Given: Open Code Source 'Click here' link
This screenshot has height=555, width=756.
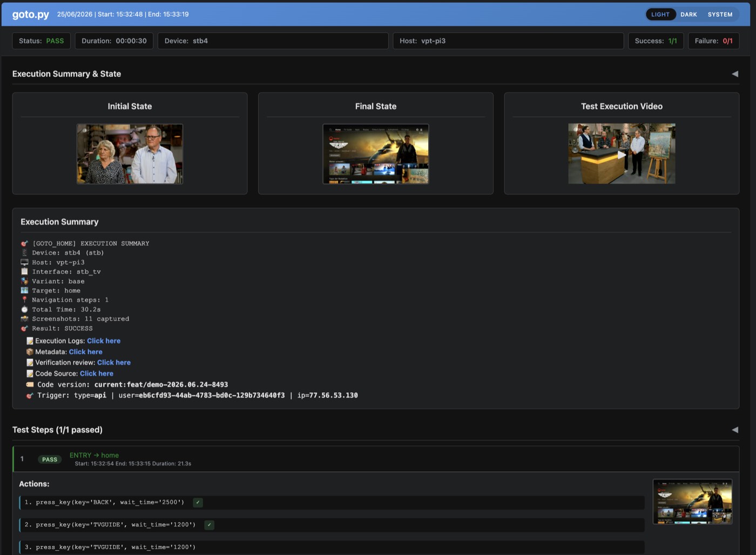Looking at the screenshot, I should tap(97, 373).
